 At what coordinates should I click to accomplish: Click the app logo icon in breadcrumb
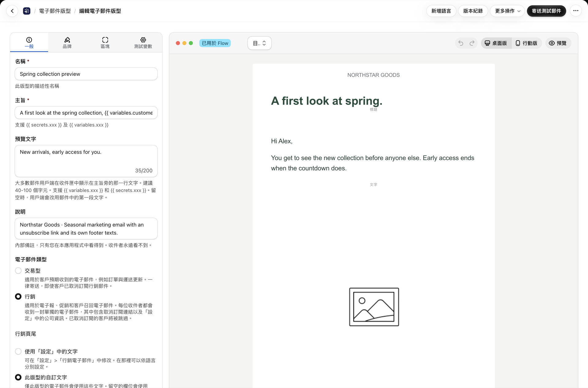click(x=27, y=11)
